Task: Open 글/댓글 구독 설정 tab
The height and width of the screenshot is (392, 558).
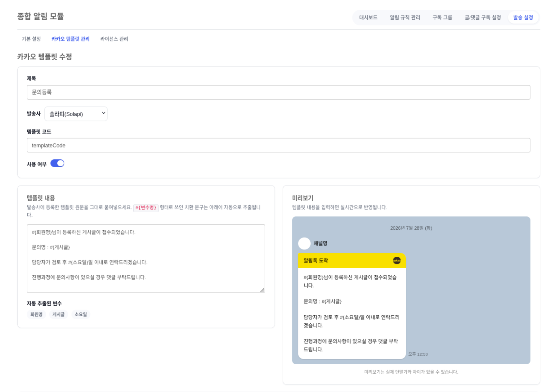Action: point(482,17)
